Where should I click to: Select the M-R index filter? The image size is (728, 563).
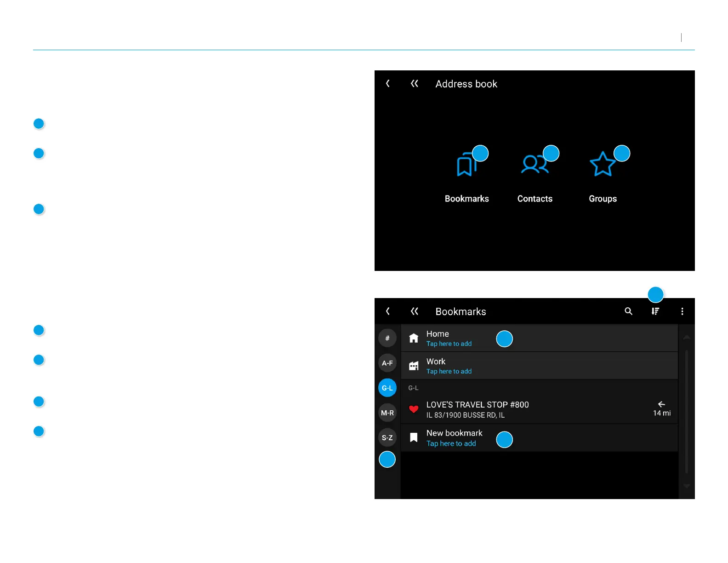[387, 413]
